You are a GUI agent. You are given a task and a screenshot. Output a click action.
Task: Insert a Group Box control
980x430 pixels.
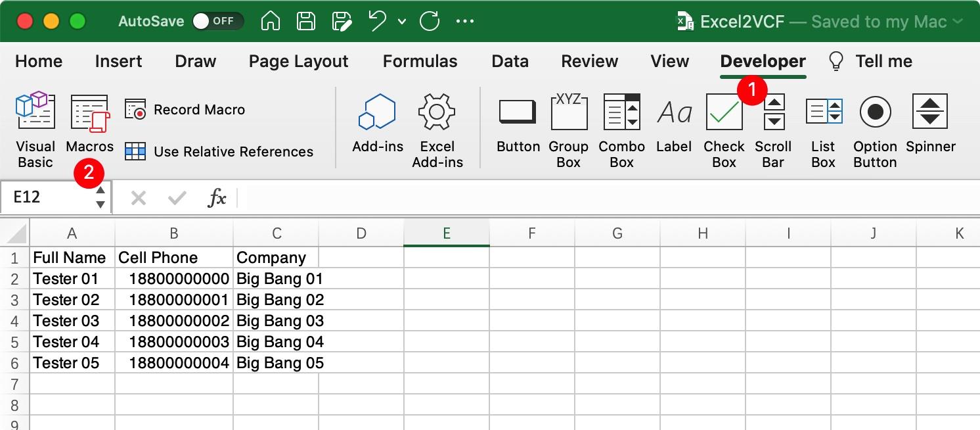pos(568,112)
